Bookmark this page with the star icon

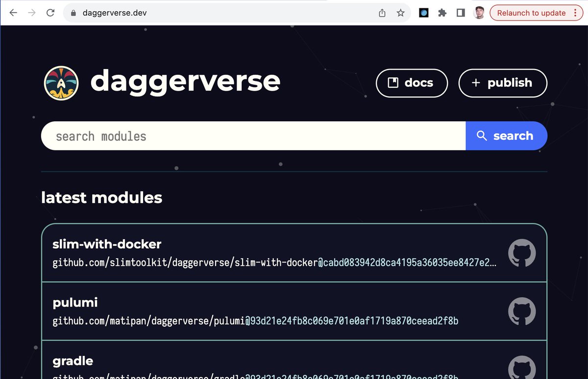pyautogui.click(x=400, y=13)
